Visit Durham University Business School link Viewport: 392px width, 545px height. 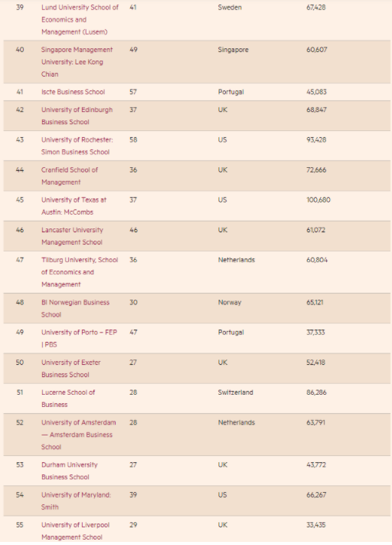pos(69,471)
